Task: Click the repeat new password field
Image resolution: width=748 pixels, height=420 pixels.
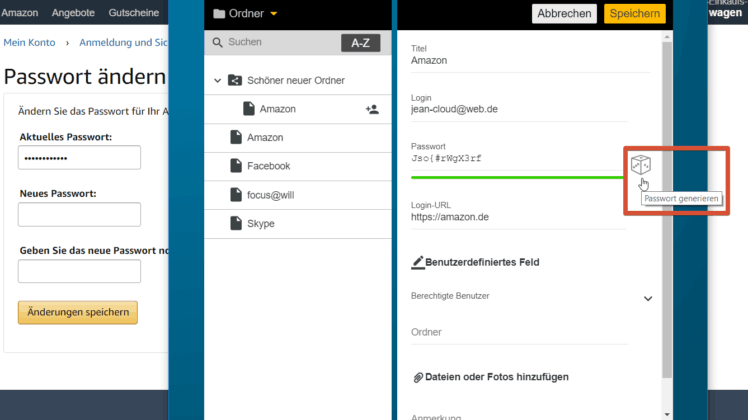Action: click(79, 271)
